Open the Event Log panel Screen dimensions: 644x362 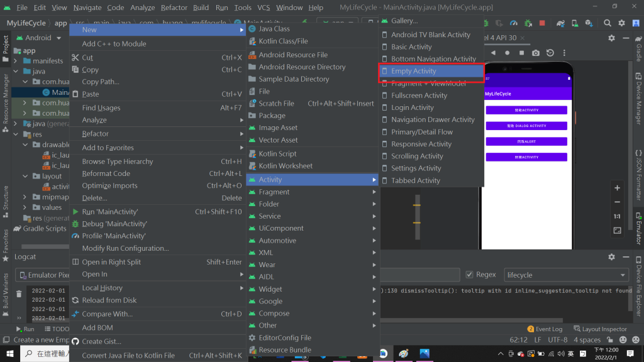[x=545, y=329]
